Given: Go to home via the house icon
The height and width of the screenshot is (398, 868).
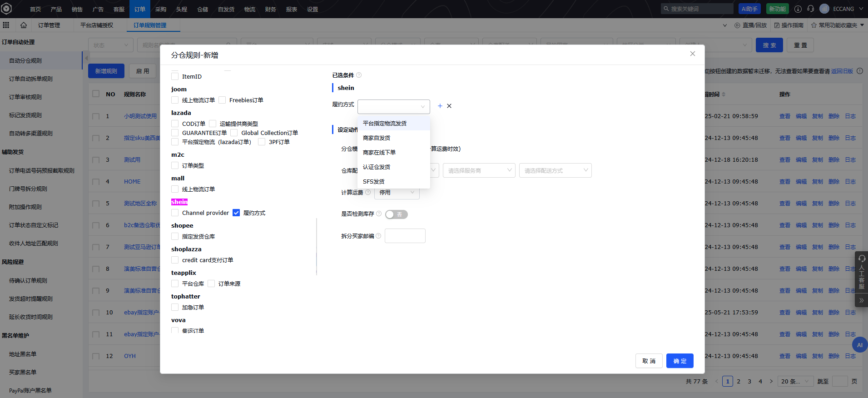Looking at the screenshot, I should point(24,25).
